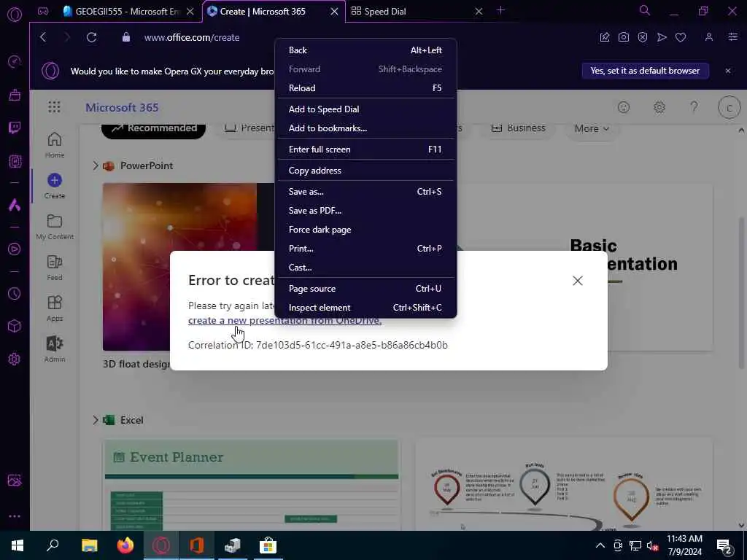Screen dimensions: 747x560
Task: Dismiss the default browser banner
Action: tap(728, 71)
